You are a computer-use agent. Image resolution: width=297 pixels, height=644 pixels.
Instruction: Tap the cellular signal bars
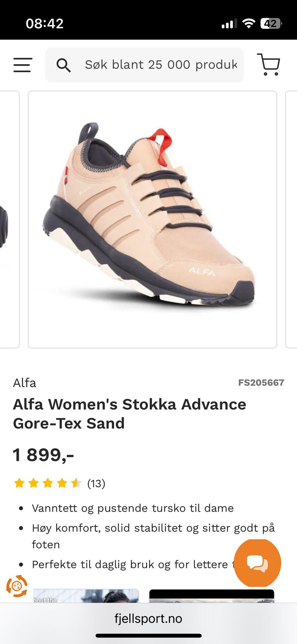point(229,24)
